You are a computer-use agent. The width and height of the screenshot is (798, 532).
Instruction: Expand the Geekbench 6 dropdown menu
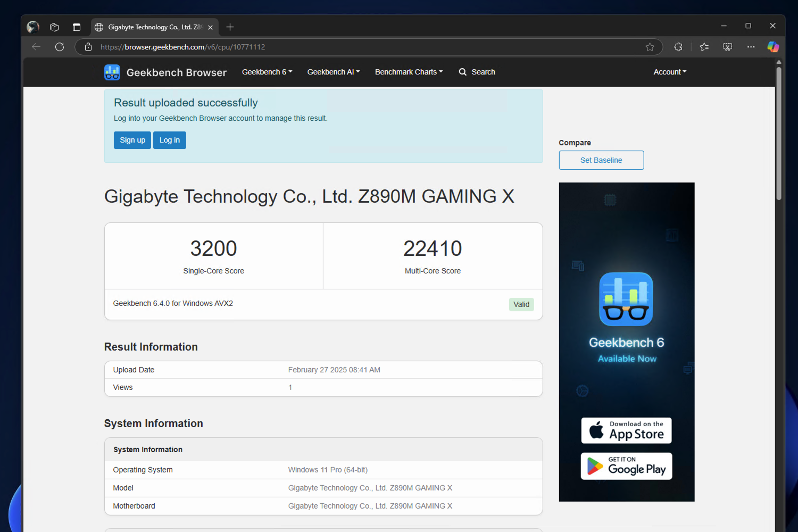[x=267, y=72]
